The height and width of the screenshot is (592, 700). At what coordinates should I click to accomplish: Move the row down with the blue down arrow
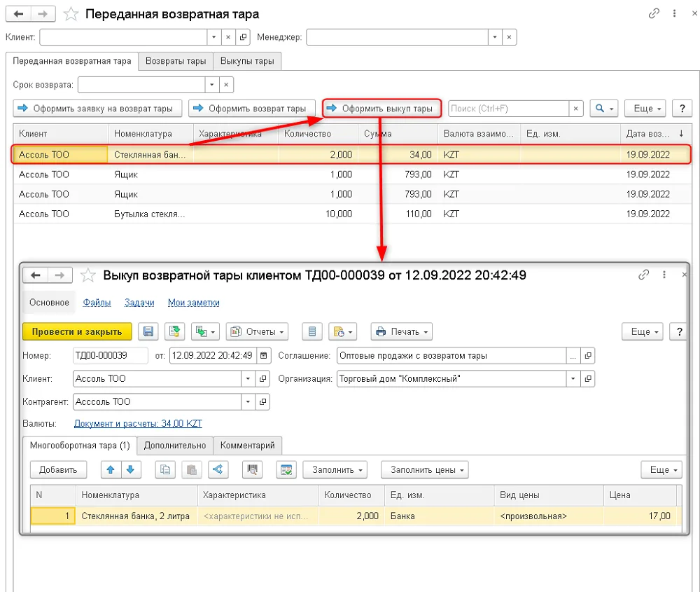tap(130, 469)
